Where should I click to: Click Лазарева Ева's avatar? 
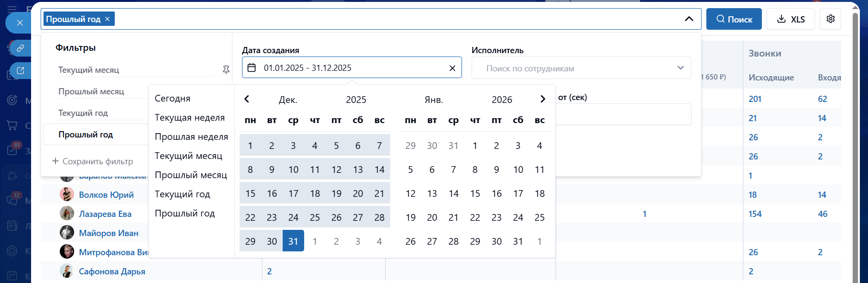[x=67, y=213]
